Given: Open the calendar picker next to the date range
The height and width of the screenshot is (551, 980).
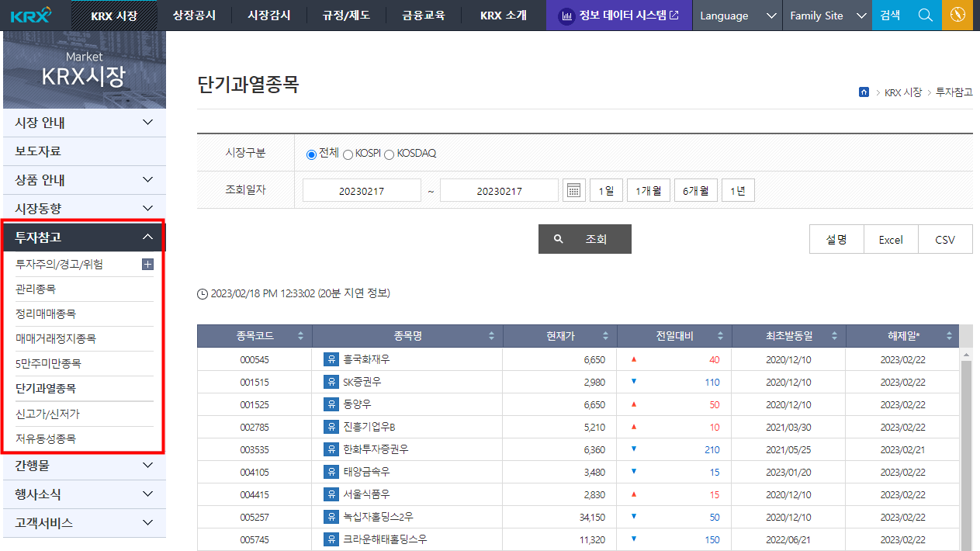Looking at the screenshot, I should click(x=573, y=189).
